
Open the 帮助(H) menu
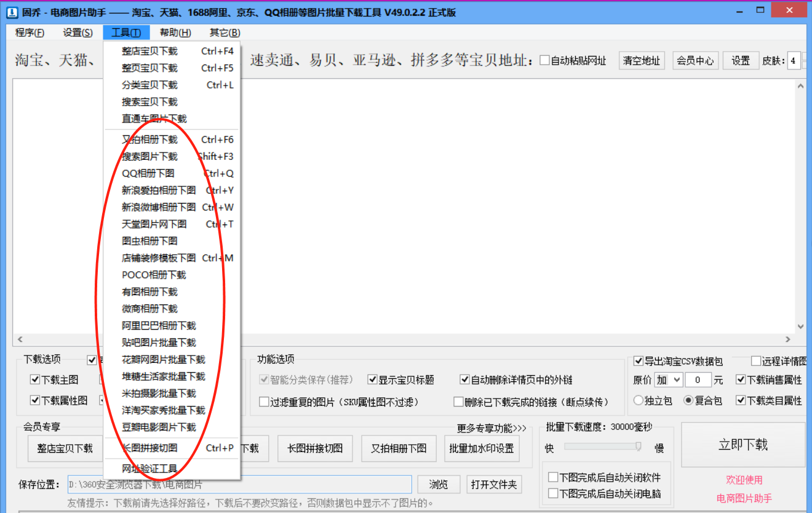pos(175,32)
